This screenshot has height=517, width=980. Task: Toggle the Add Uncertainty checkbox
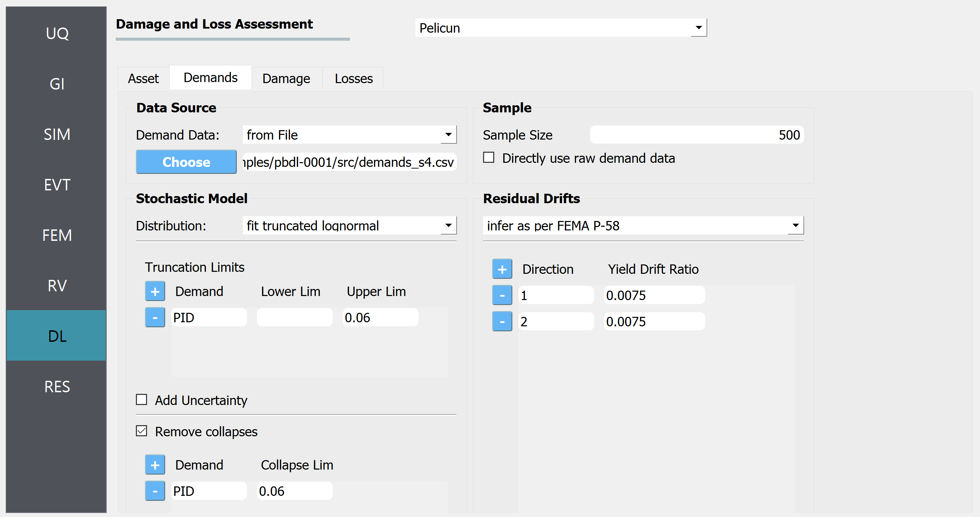pyautogui.click(x=141, y=400)
